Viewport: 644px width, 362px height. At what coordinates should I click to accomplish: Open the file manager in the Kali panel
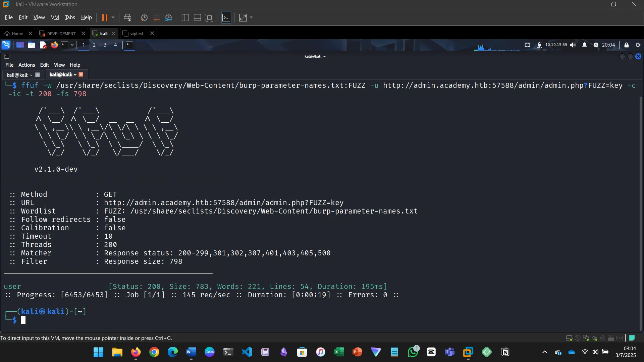[31, 45]
